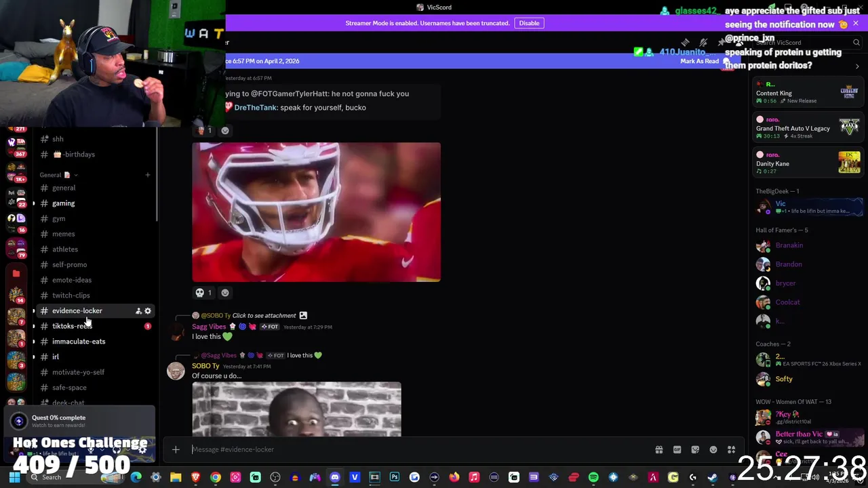868x488 pixels.
Task: Open the Patrick Mahomes GIF thumbnail
Action: coord(316,212)
